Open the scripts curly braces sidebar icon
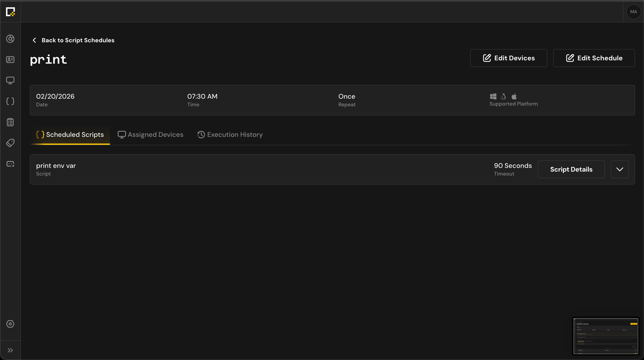This screenshot has width=644, height=360. coord(10,101)
